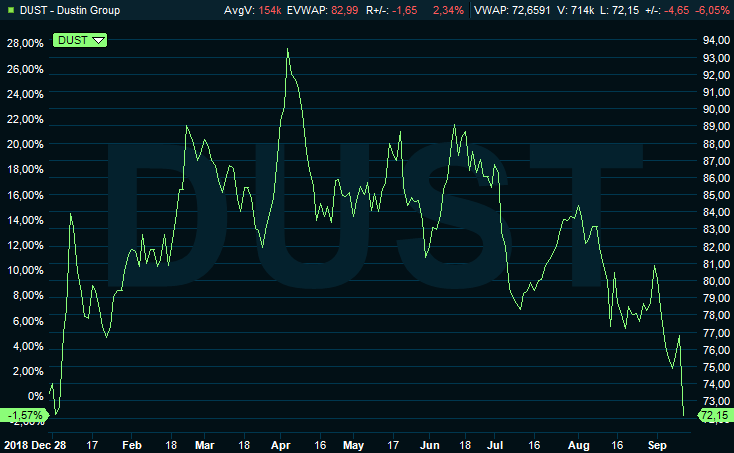Click the 80,00 label on price axis

(x=716, y=281)
